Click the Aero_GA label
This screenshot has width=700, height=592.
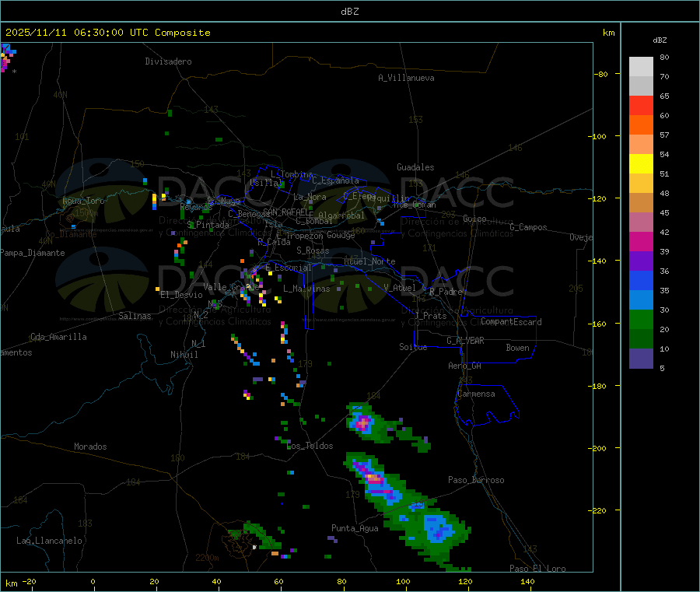[465, 366]
